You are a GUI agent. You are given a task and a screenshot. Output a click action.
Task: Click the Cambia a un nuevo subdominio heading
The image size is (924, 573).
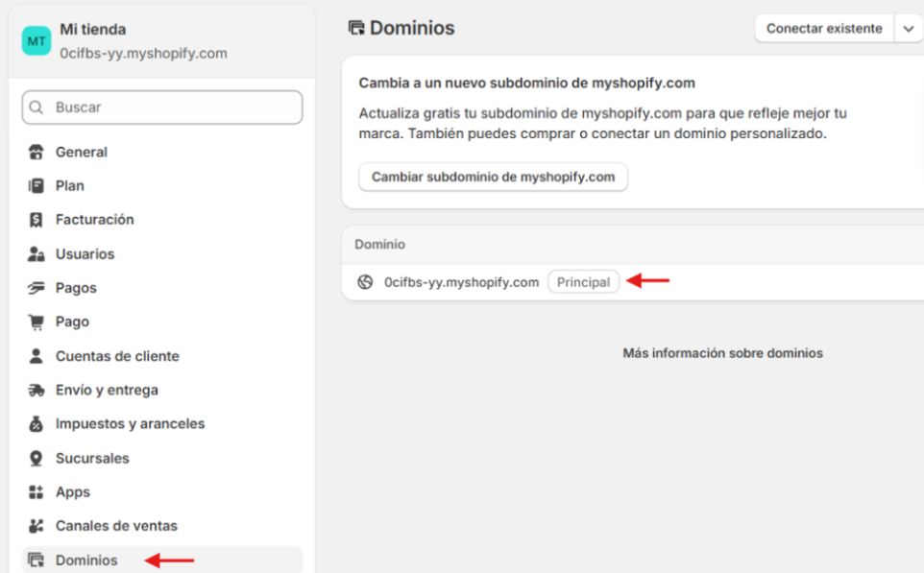click(x=526, y=84)
